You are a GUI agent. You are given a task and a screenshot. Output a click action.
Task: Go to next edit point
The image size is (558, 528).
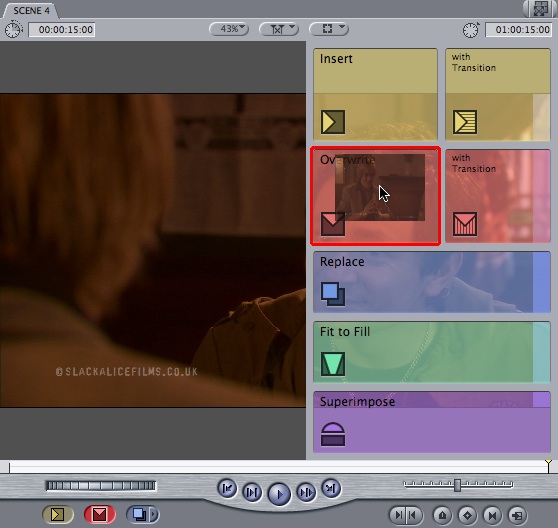click(331, 489)
